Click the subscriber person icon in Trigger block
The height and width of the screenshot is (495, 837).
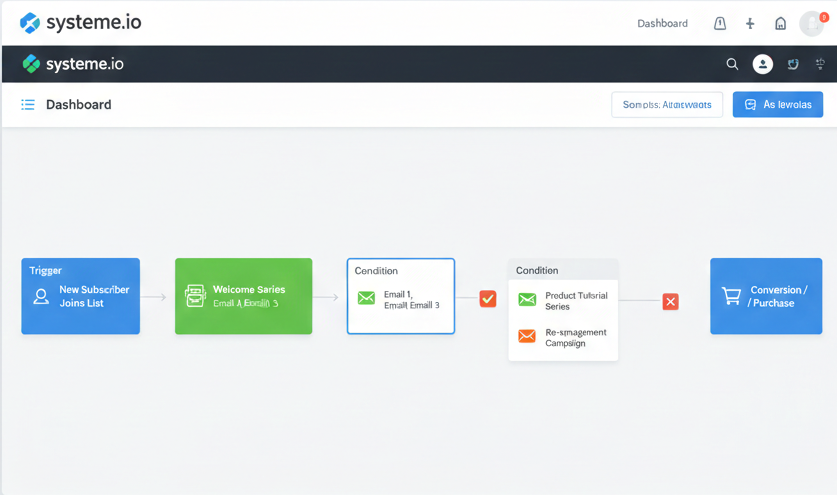tap(41, 296)
